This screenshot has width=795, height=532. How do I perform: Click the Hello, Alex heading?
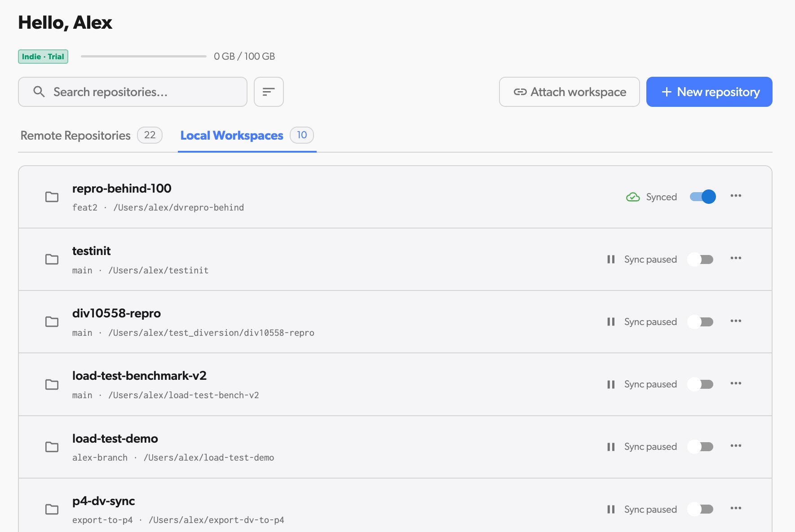[65, 22]
